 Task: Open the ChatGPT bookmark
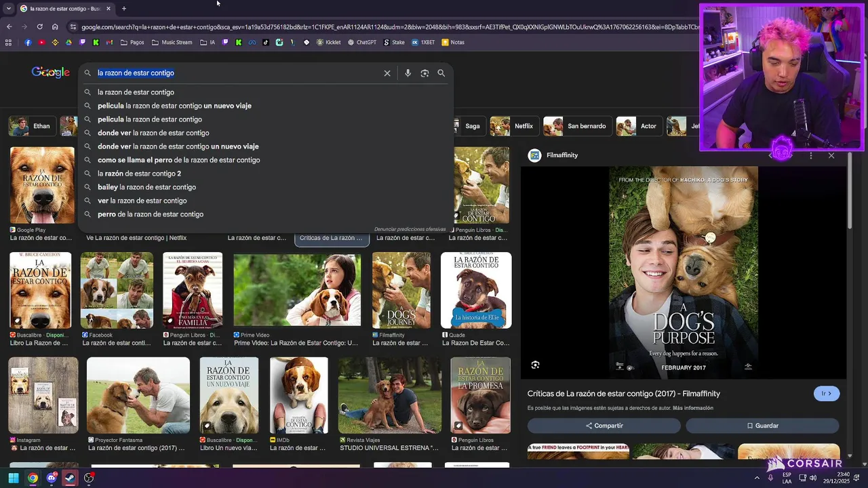362,42
